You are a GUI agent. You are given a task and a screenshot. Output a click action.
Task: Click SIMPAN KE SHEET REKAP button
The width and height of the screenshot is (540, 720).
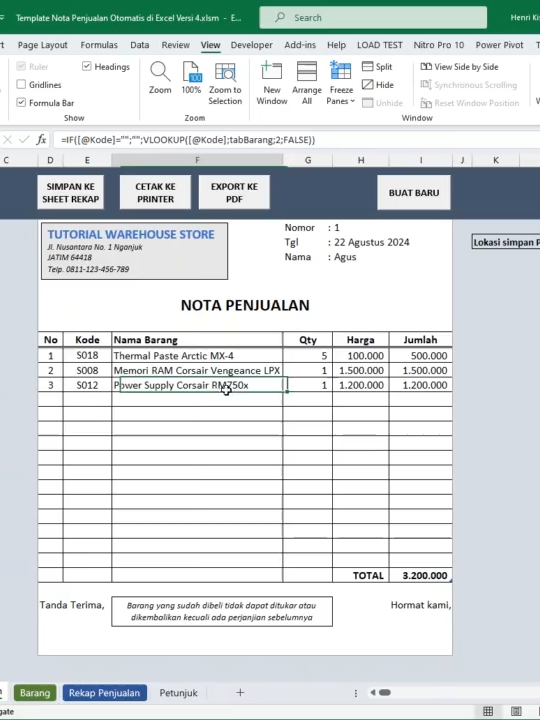tap(71, 192)
